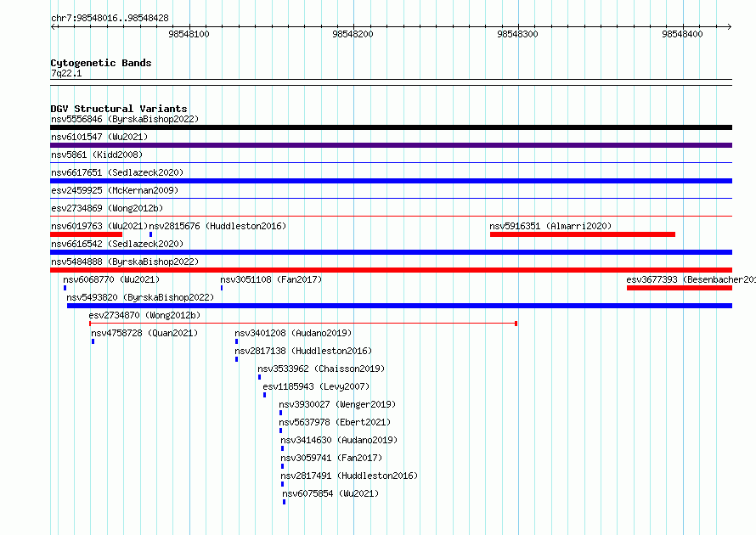Screen dimensions: 756x535
Task: Open the nsv6101547 (Wu2021) variant label
Action: tap(99, 137)
